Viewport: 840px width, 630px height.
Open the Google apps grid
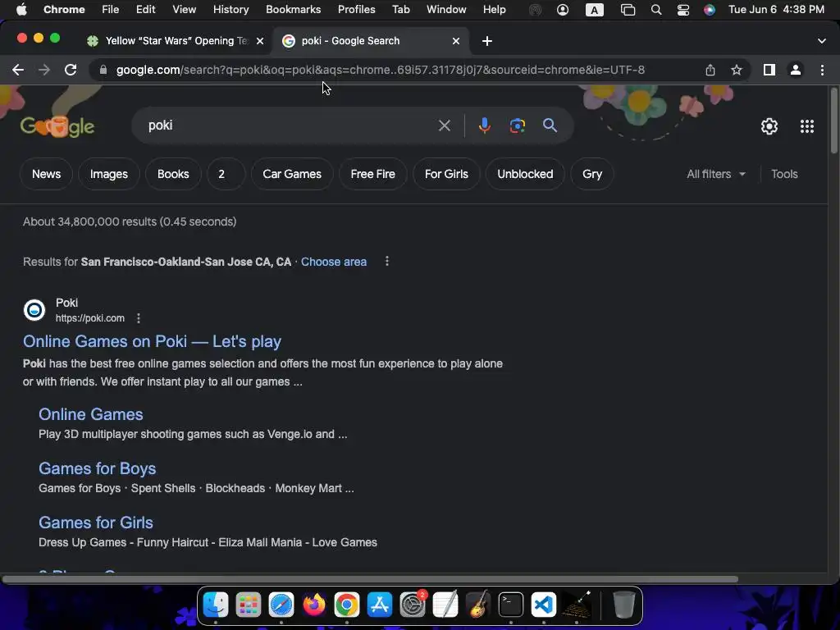click(807, 126)
